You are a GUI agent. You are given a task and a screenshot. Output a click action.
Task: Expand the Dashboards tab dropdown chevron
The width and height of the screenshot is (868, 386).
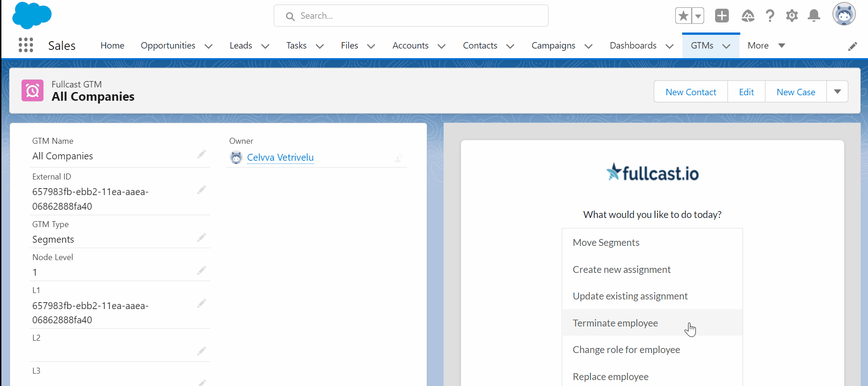point(669,46)
